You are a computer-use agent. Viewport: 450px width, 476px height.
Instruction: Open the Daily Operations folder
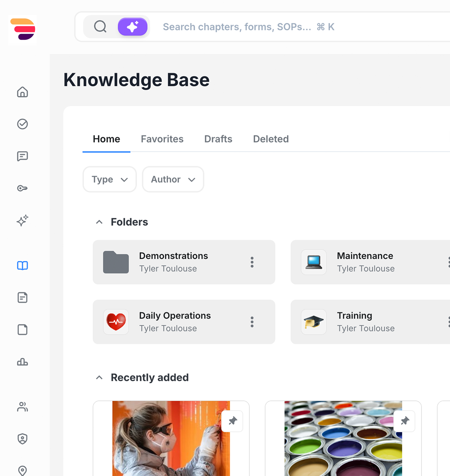point(184,322)
